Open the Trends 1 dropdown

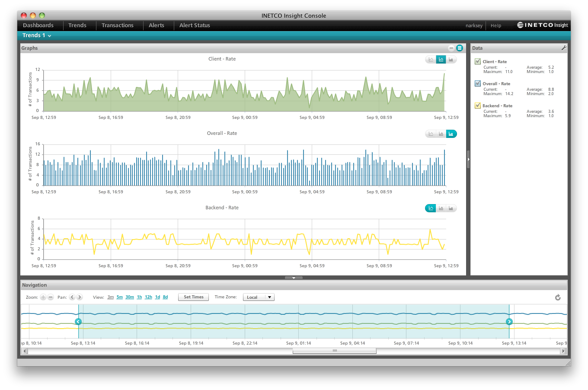pyautogui.click(x=37, y=35)
